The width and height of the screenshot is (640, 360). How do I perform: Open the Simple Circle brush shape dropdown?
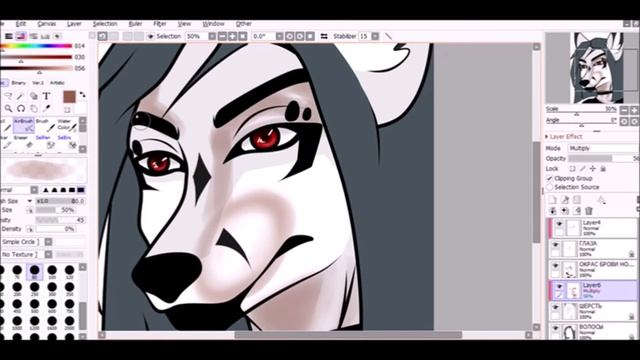48,242
